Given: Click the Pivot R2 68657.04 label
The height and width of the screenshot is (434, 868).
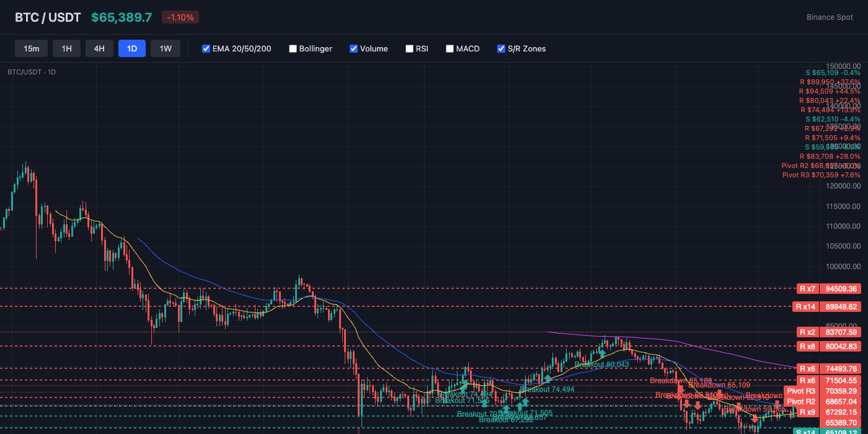Looking at the screenshot, I should point(822,402).
